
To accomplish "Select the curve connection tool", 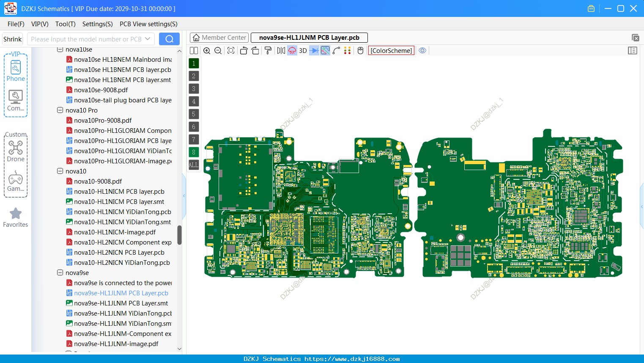I will coord(337,51).
